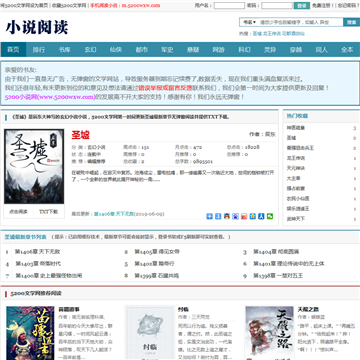Click the 苗疆 book cover thumbnail
This screenshot has height=360, width=360.
pyautogui.click(x=30, y=333)
